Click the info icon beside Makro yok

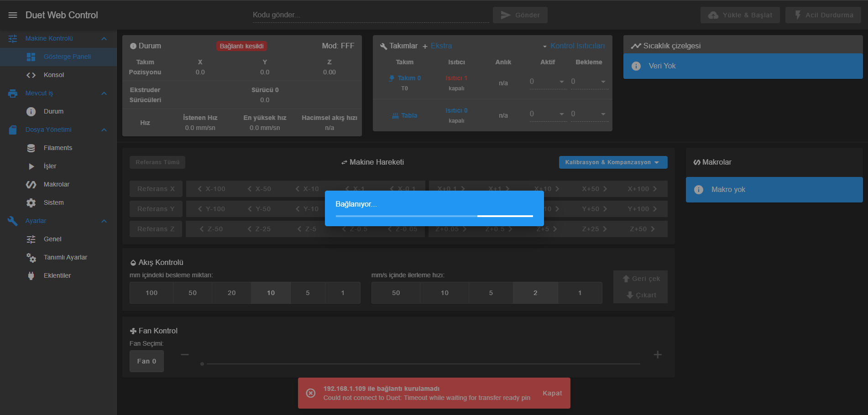coord(699,190)
